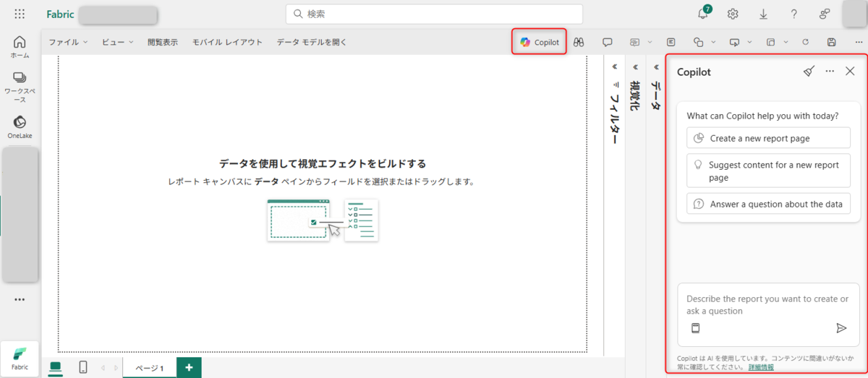Open visual interactions dropdown arrow
Screen dimensions: 868x378
click(786, 42)
